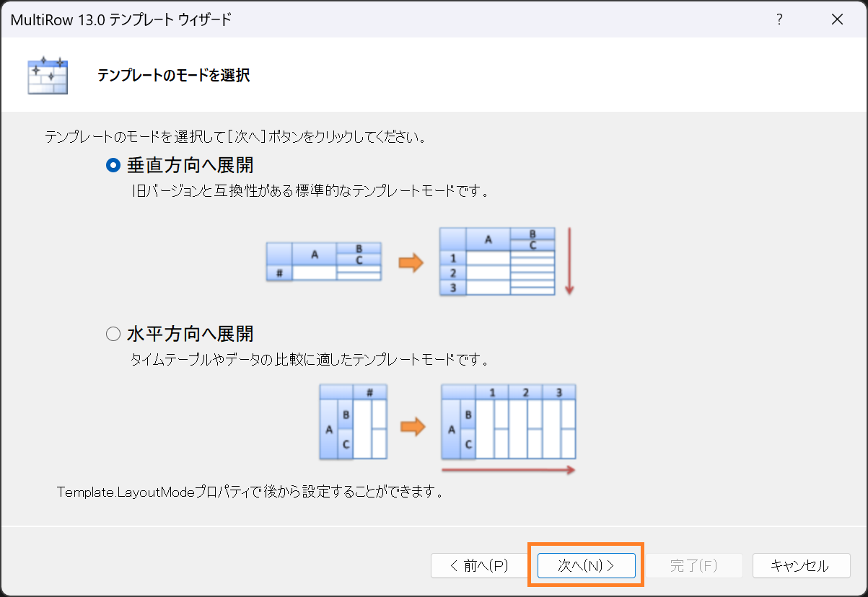Click the Template.LayoutMode note text
Image resolution: width=868 pixels, height=597 pixels.
click(x=250, y=493)
